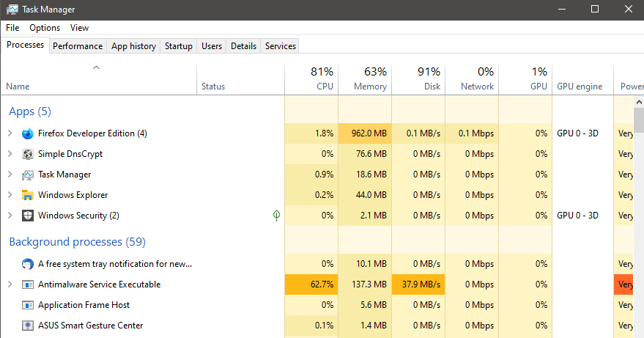
Task: Click the Windows Security shield icon
Action: click(x=28, y=216)
